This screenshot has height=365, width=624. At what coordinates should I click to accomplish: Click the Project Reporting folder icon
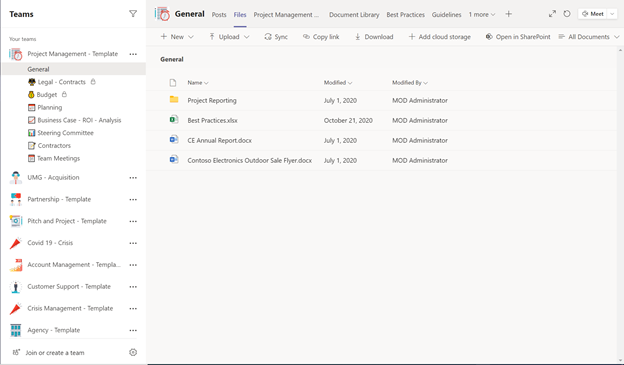pyautogui.click(x=174, y=100)
